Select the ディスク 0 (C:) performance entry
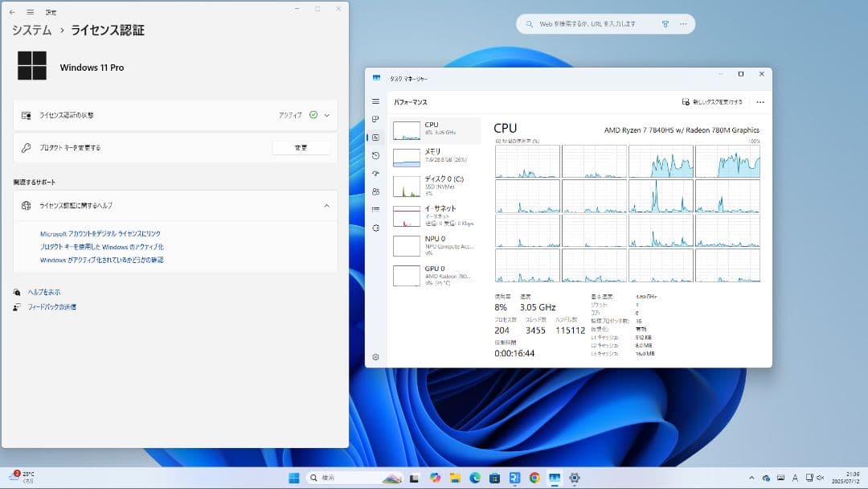 pos(435,186)
